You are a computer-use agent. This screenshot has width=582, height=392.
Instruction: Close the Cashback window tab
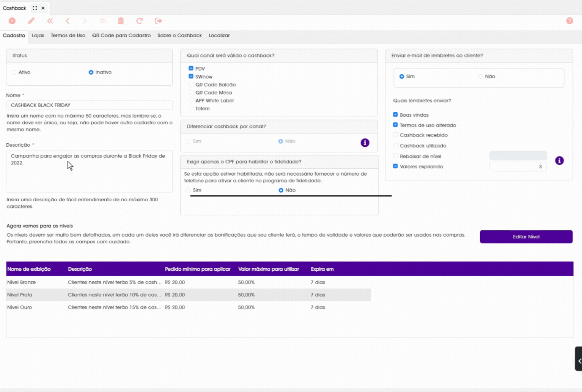43,8
